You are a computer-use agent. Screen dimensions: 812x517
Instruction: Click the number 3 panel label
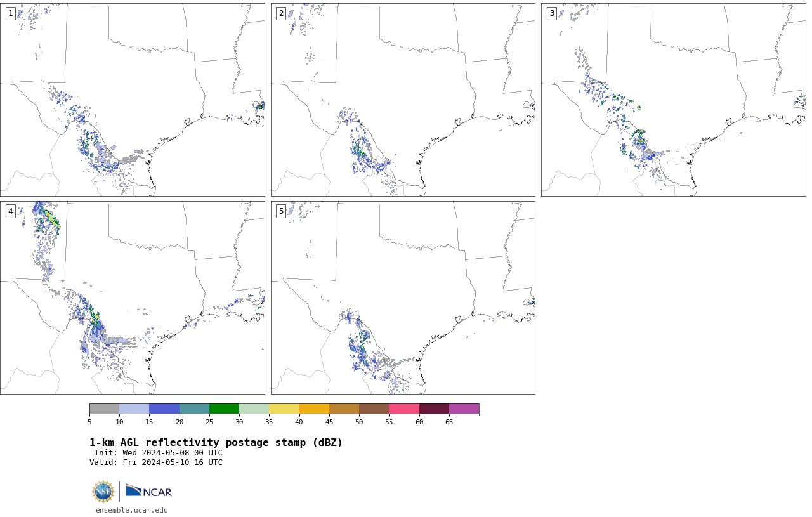[x=551, y=13]
